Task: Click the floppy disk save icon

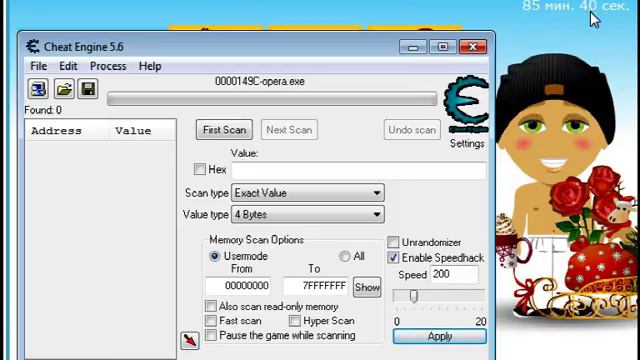Action: pos(88,89)
